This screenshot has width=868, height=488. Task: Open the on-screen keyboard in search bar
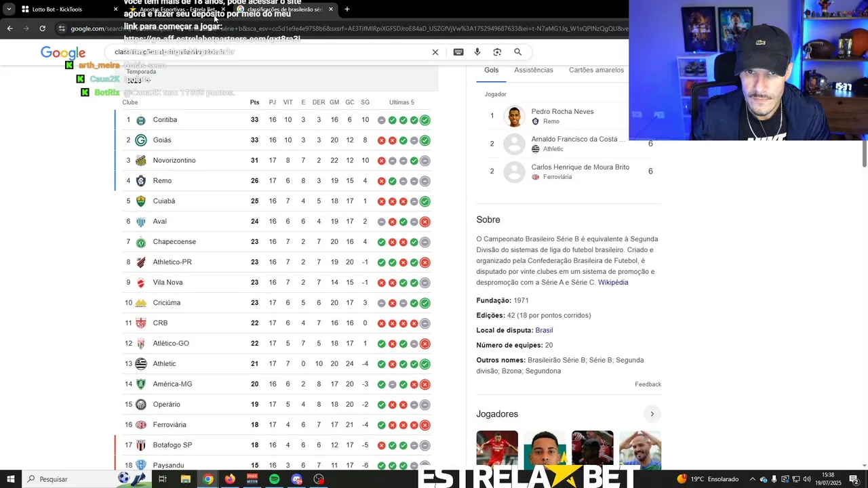(x=458, y=52)
